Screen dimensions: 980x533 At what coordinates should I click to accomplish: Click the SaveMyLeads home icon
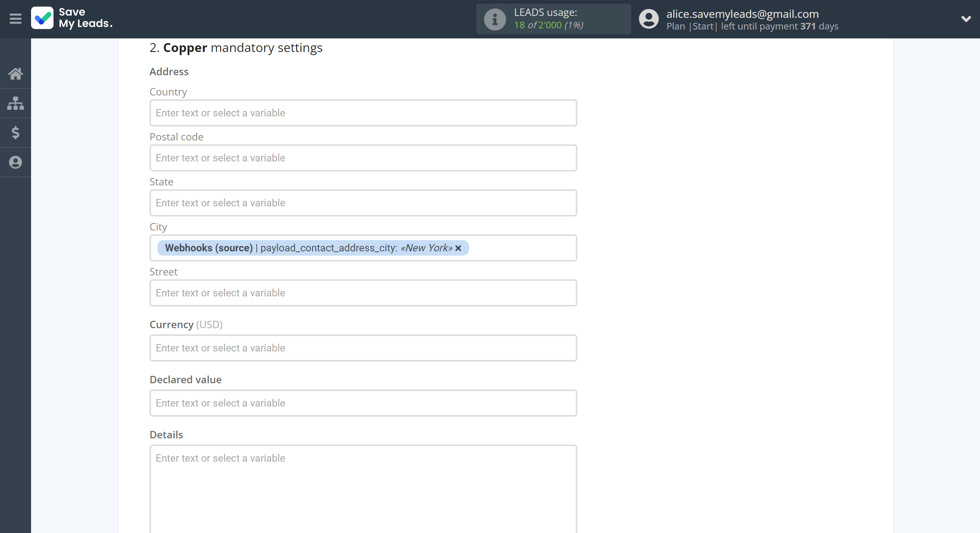tap(16, 74)
